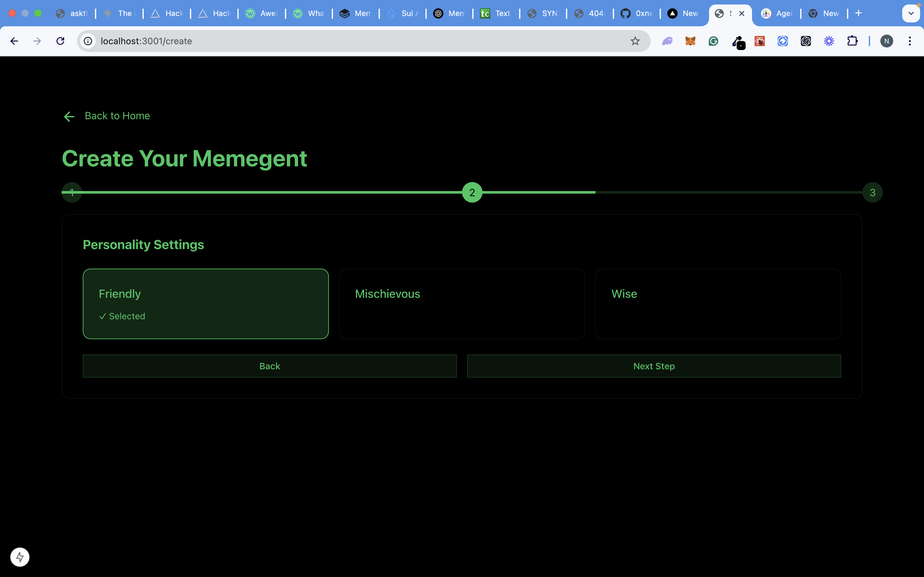Open the profile avatar labeled N
The image size is (924, 577).
[886, 41]
